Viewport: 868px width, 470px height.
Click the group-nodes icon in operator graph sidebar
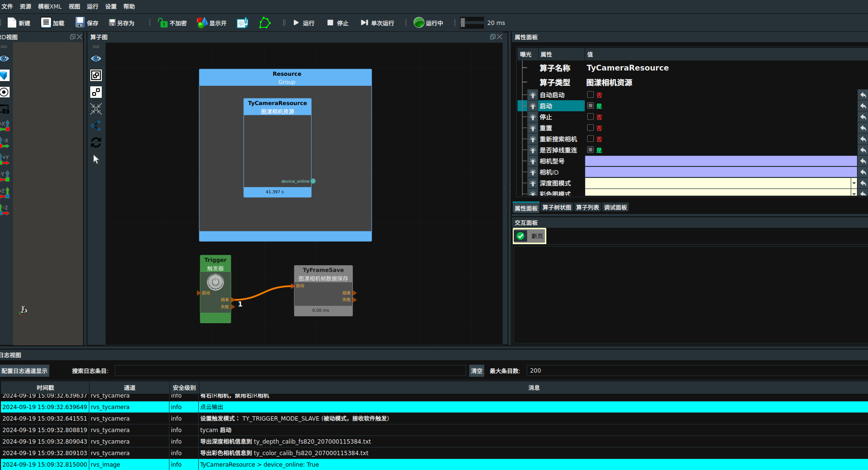pyautogui.click(x=96, y=75)
